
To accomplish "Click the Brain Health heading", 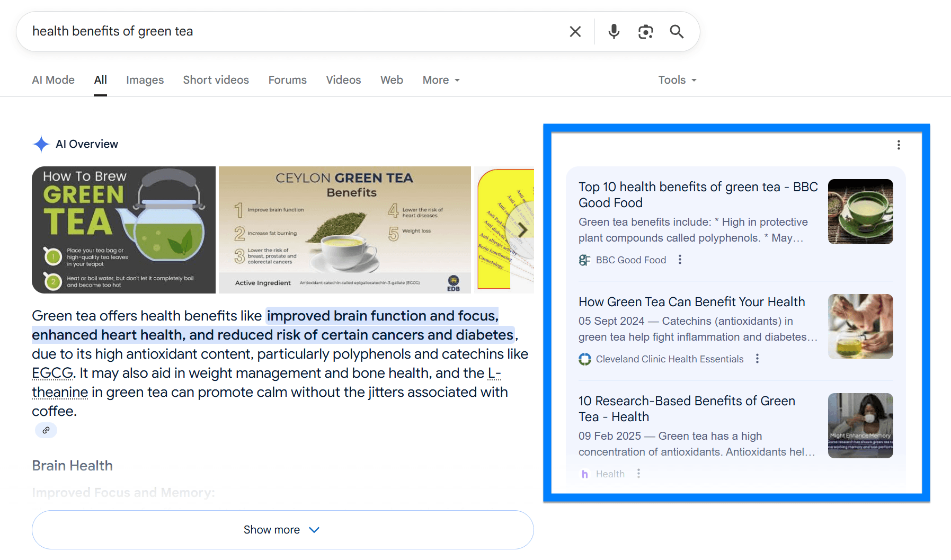I will (72, 466).
